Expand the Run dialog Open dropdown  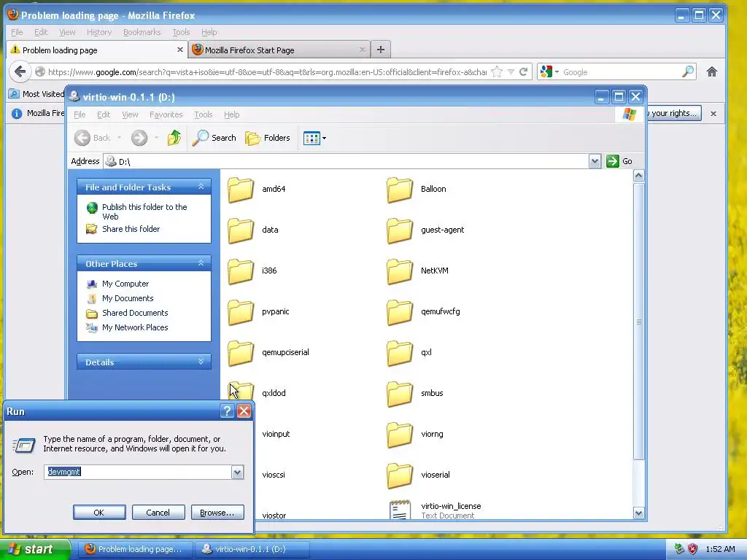pos(237,472)
